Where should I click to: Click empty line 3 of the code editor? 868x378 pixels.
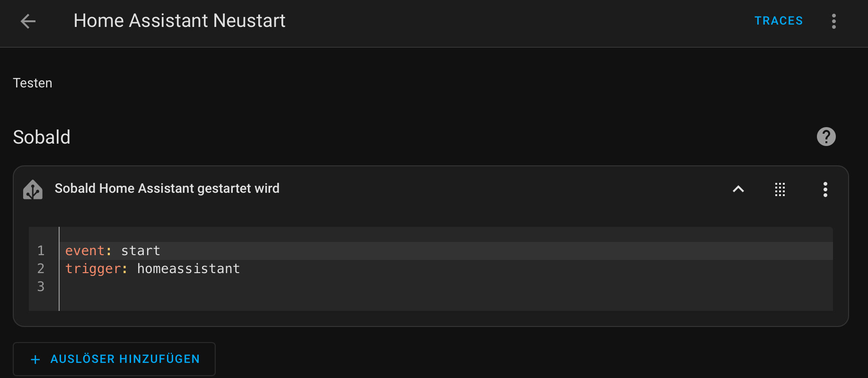coord(446,287)
